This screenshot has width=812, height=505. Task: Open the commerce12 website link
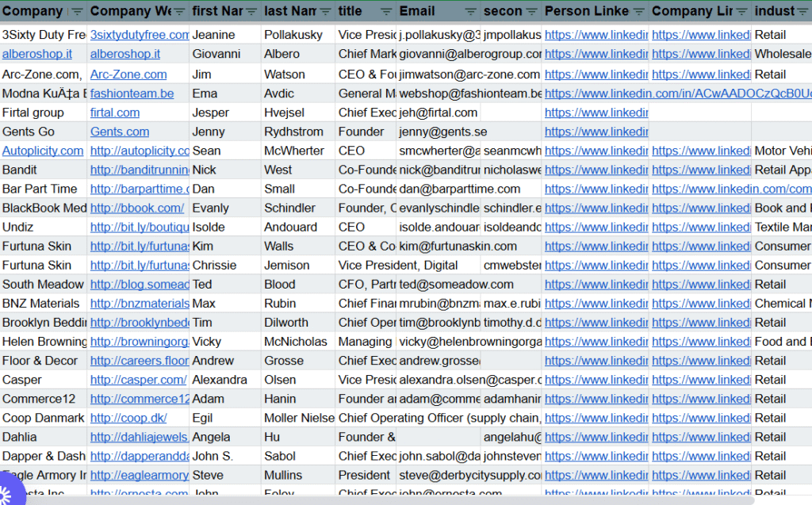140,400
